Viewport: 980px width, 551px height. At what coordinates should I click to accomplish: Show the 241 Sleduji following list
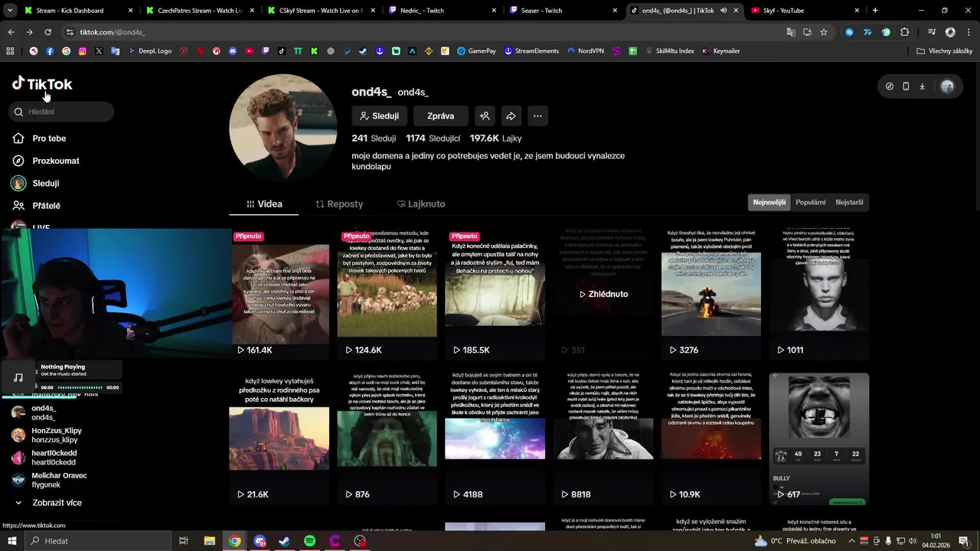tap(374, 139)
